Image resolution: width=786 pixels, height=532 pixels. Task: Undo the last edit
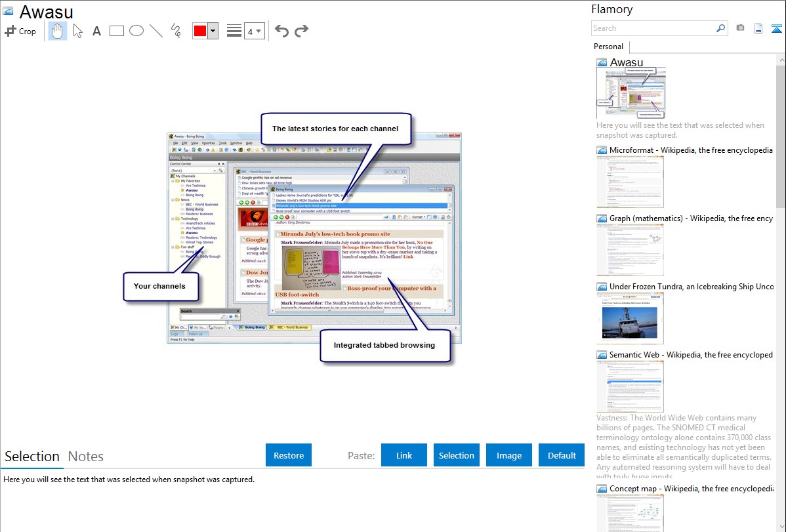tap(281, 31)
